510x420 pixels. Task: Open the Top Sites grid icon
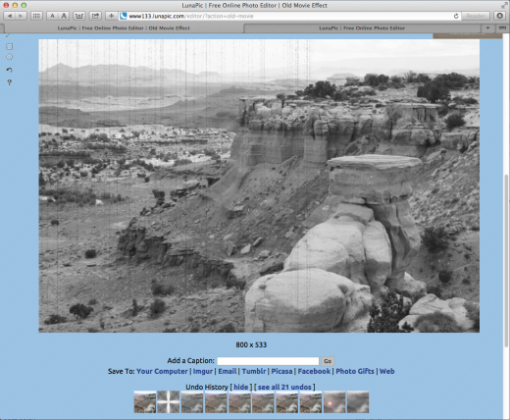pyautogui.click(x=36, y=16)
